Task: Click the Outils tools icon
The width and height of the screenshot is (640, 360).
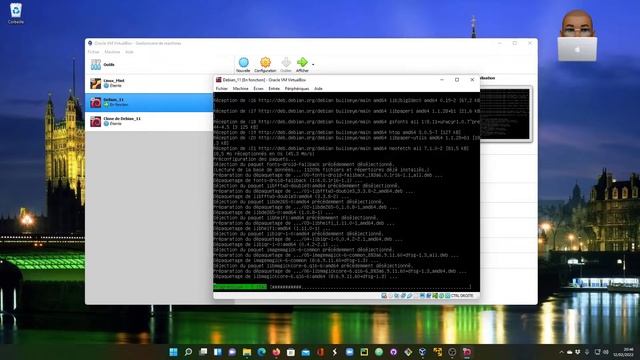Action: (96, 64)
